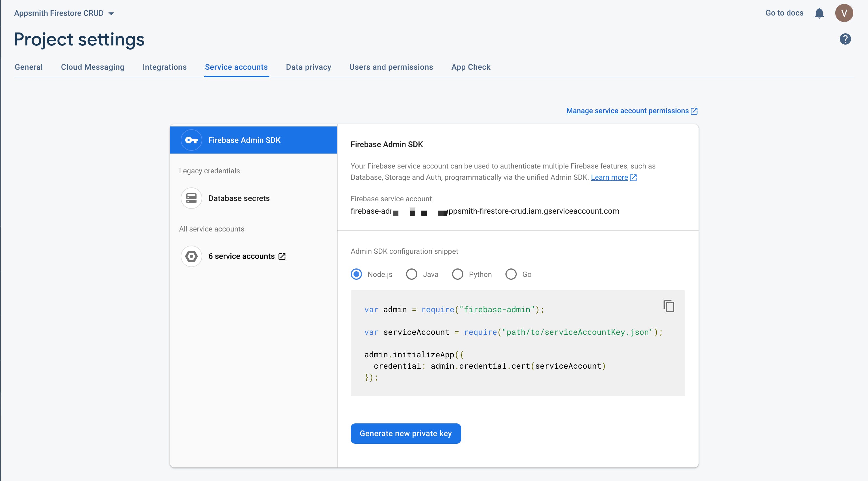Select the Java radio button
This screenshot has width=868, height=481.
pos(411,274)
